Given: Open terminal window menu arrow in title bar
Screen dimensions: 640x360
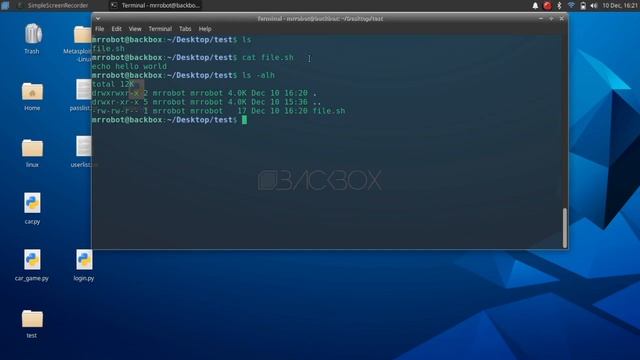Looking at the screenshot, I should [x=98, y=18].
